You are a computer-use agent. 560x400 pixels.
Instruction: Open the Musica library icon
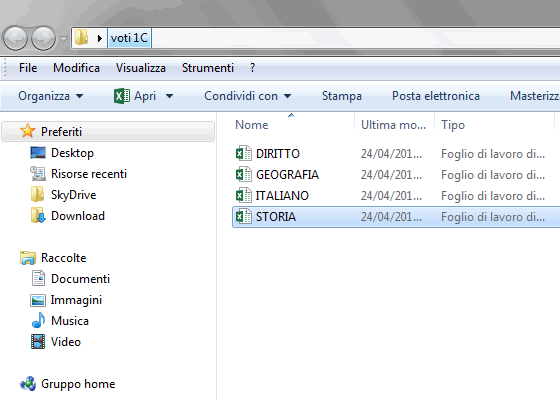click(38, 321)
